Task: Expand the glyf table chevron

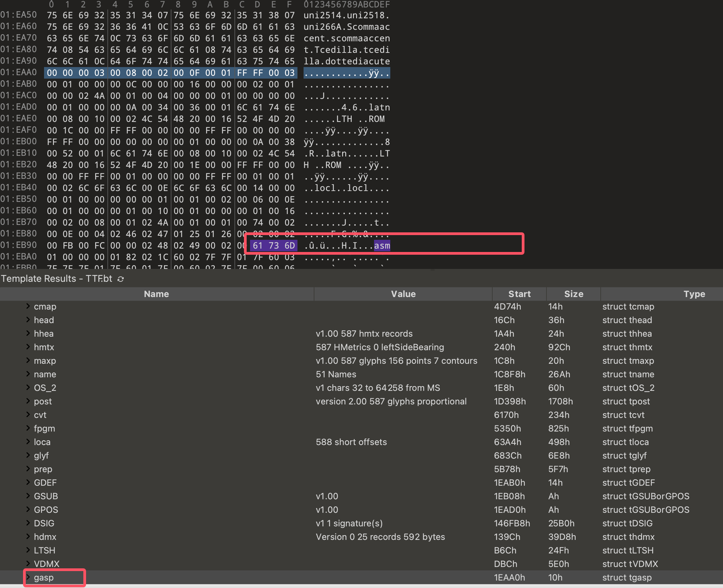Action: pyautogui.click(x=28, y=455)
